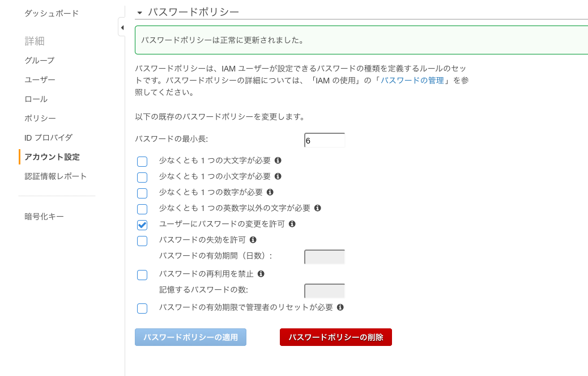Click the info icon for non-alphanumeric character requirement
Viewport: 588px width, 376px height.
318,209
